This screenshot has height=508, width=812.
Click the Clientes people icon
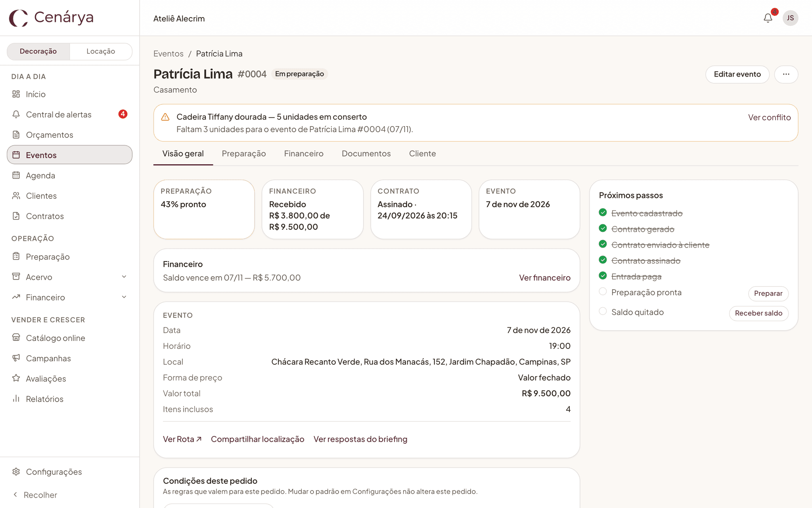point(16,196)
